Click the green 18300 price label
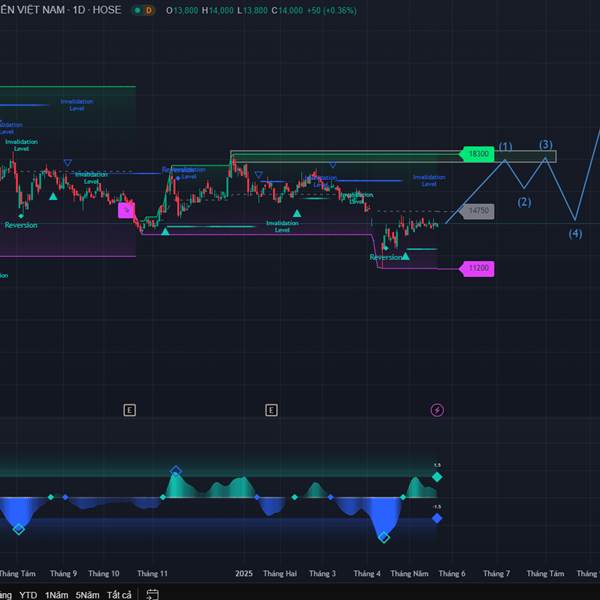This screenshot has width=600, height=600. point(477,154)
